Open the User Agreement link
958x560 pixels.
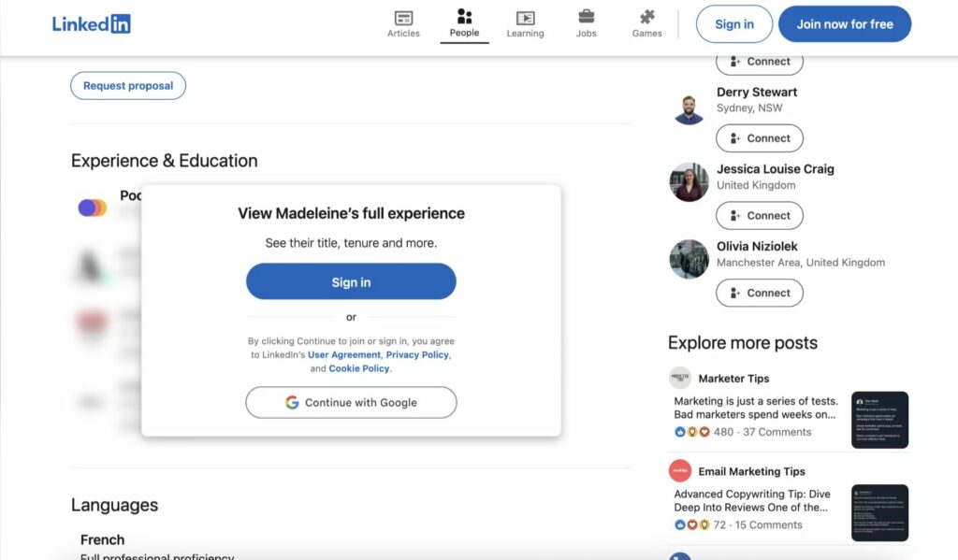tap(344, 355)
